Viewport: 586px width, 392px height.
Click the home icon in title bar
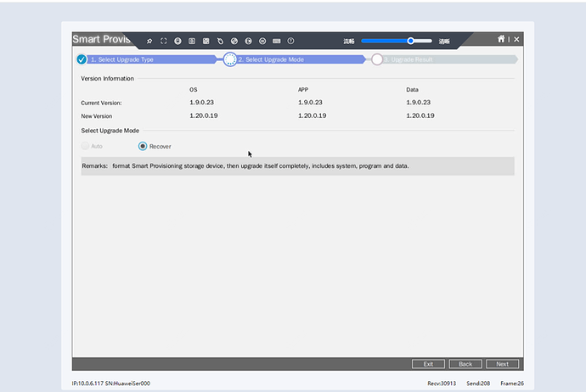coord(501,39)
